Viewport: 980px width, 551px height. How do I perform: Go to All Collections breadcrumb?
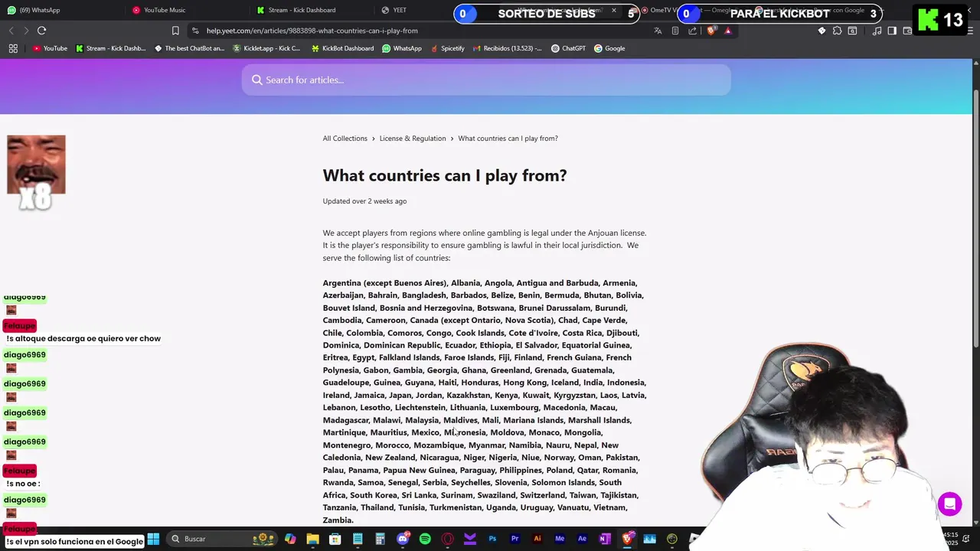[x=345, y=139]
